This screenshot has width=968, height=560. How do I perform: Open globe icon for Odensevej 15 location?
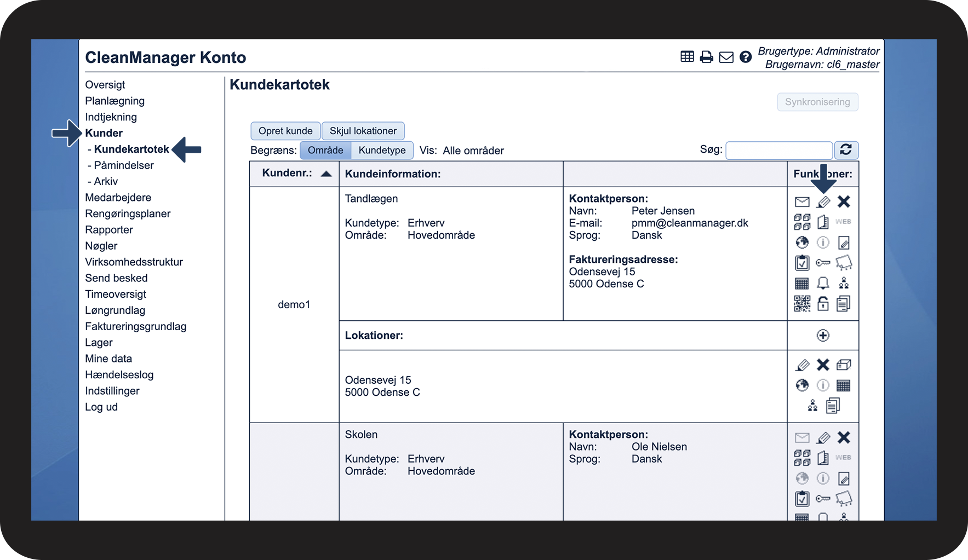point(802,385)
